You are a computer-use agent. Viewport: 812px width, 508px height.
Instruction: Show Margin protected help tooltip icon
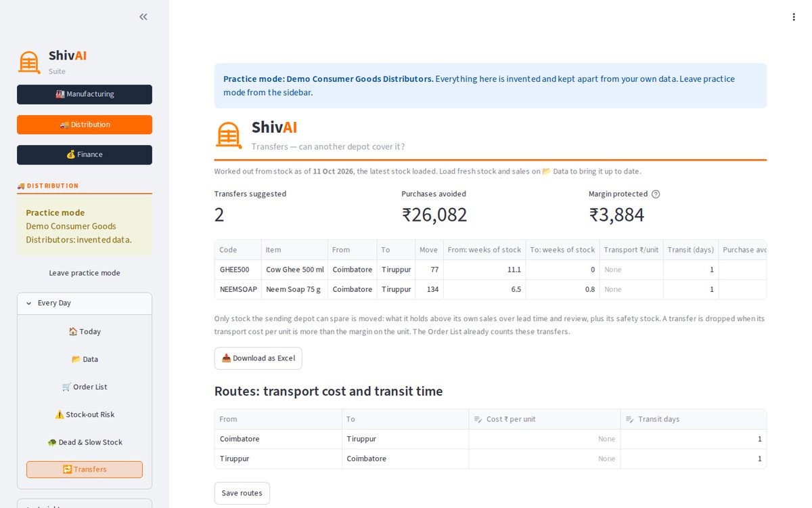point(655,194)
